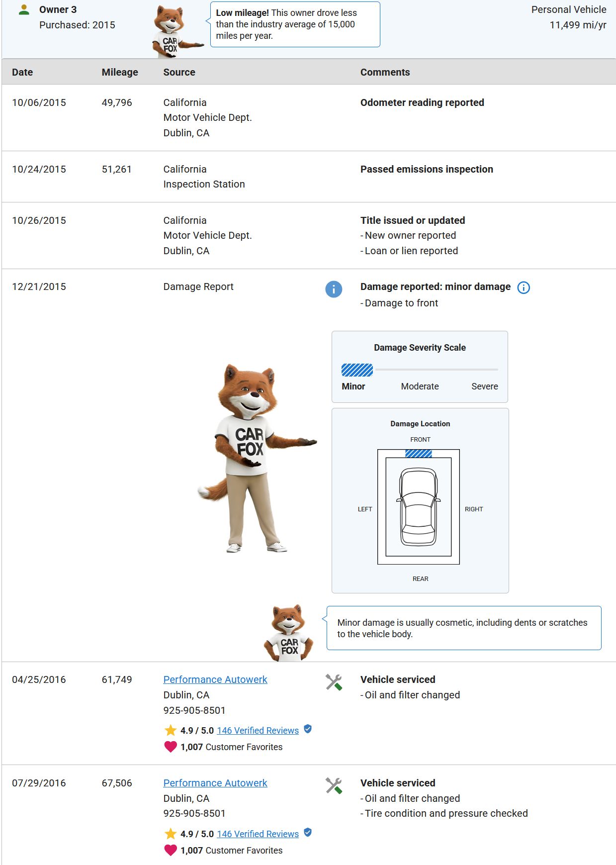Select the 10/24/2015 date cell
Screen dimensions: 616x865
[39, 169]
